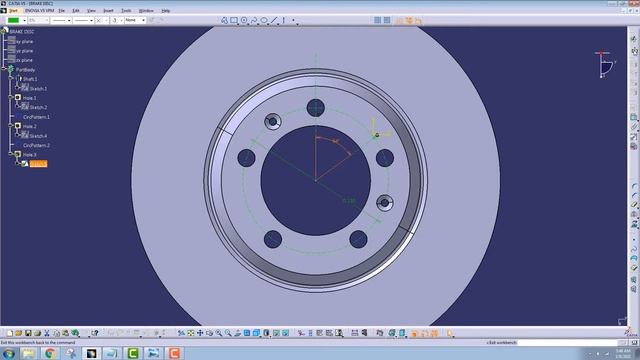Screen dimensions: 640x360
Task: Select the Axis sketch tool
Action: (x=284, y=20)
